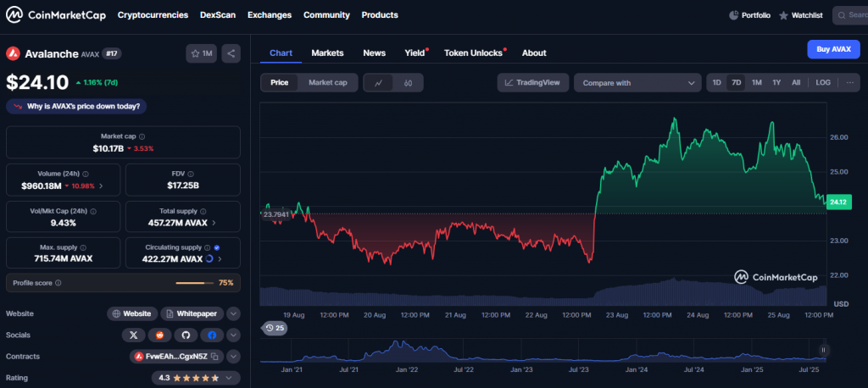This screenshot has width=868, height=388.
Task: Set chart range to 1Y
Action: 776,82
